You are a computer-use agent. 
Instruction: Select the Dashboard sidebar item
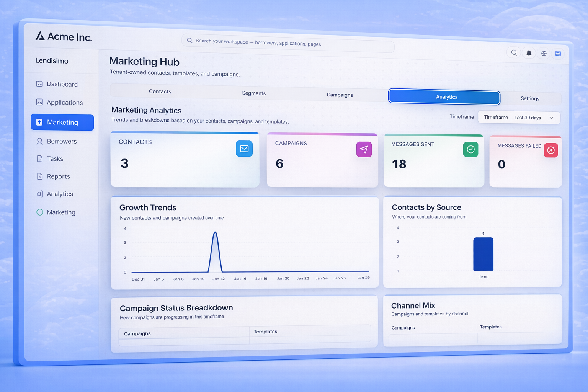coord(62,84)
